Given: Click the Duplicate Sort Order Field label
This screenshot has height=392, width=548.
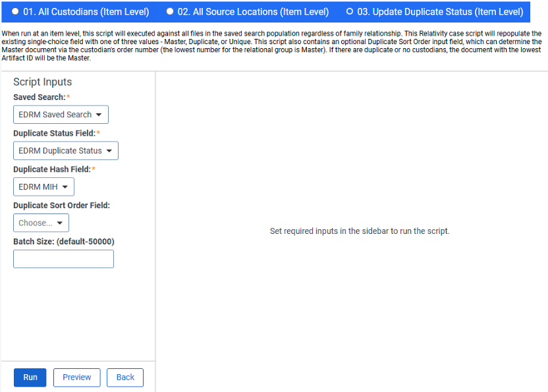Looking at the screenshot, I should (61, 206).
